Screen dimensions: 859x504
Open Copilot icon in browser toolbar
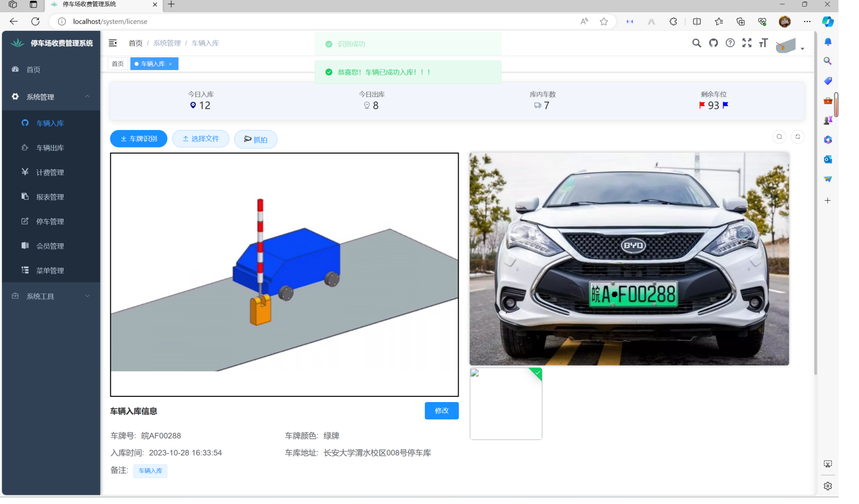pyautogui.click(x=828, y=22)
